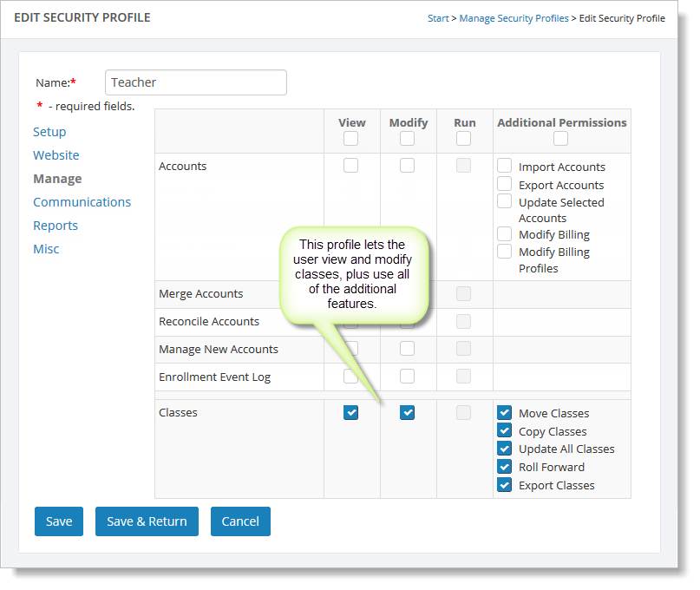Screen dimensions: 700x590
Task: Check the Modify Billing checkbox
Action: (505, 234)
